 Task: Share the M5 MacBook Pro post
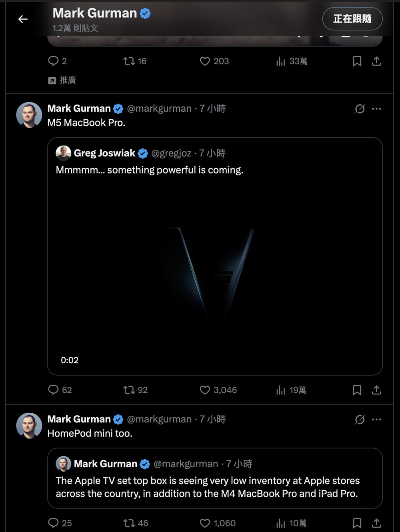point(376,390)
